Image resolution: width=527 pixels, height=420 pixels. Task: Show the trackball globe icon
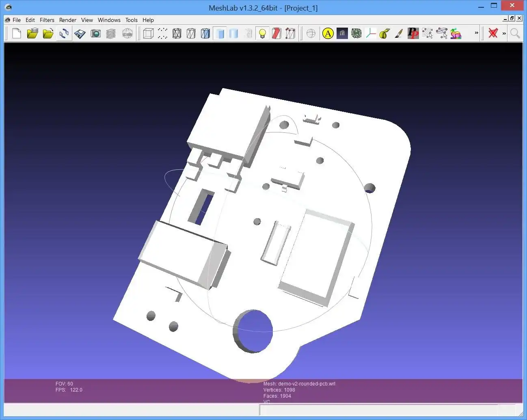click(x=311, y=33)
